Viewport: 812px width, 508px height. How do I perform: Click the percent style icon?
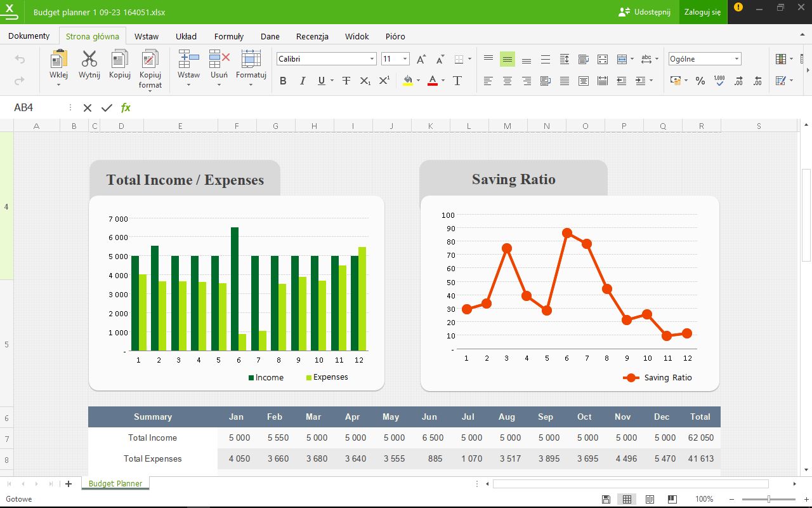[700, 81]
